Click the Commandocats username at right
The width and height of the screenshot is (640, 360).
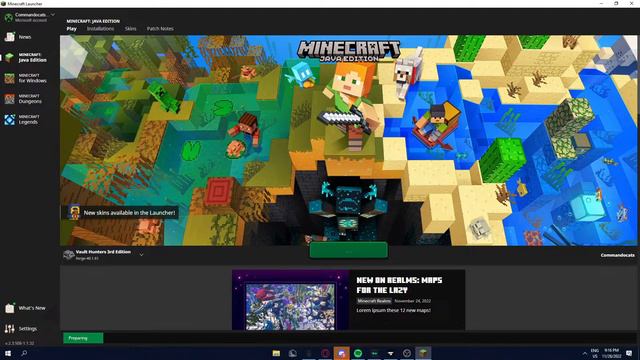pos(617,255)
